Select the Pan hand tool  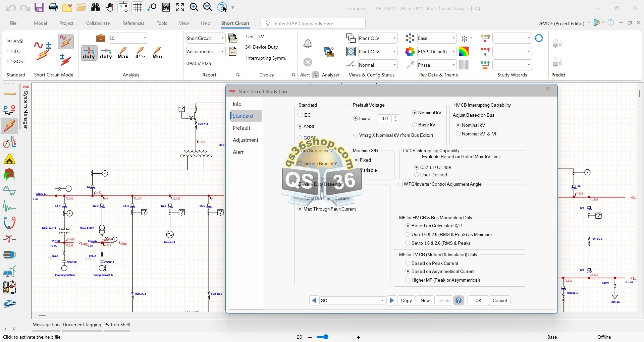click(x=110, y=7)
